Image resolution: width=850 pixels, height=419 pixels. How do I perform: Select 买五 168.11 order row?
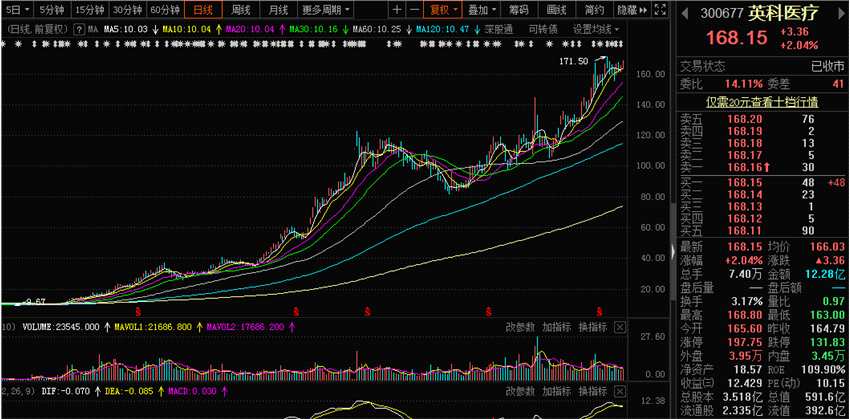coord(762,231)
